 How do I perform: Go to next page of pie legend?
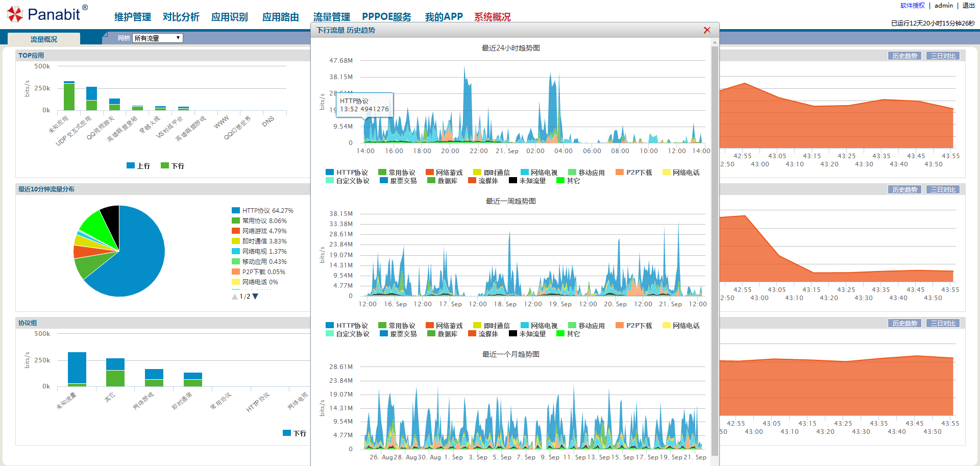tap(255, 297)
